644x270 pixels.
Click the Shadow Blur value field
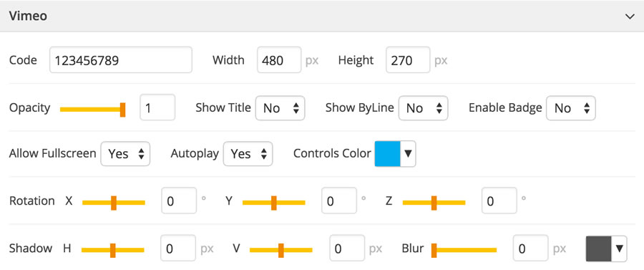531,249
